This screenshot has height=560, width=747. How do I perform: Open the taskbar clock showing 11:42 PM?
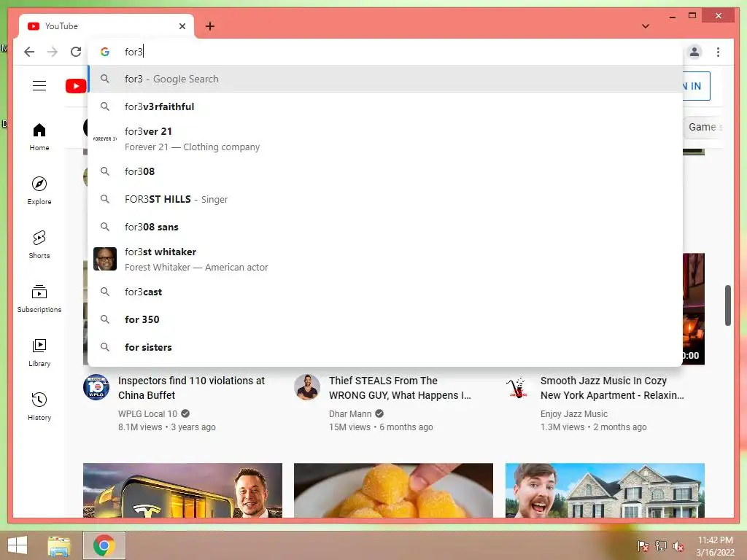[715, 546]
